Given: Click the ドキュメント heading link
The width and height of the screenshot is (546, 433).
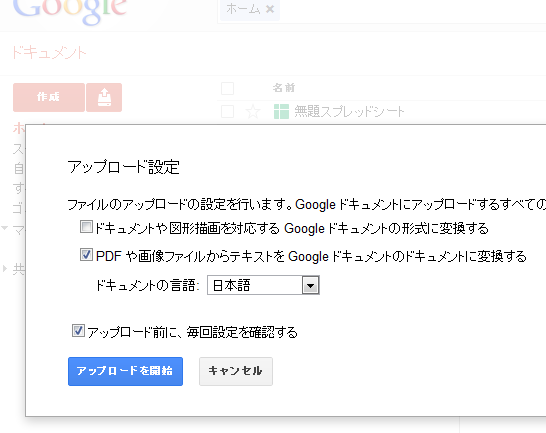Looking at the screenshot, I should (49, 53).
